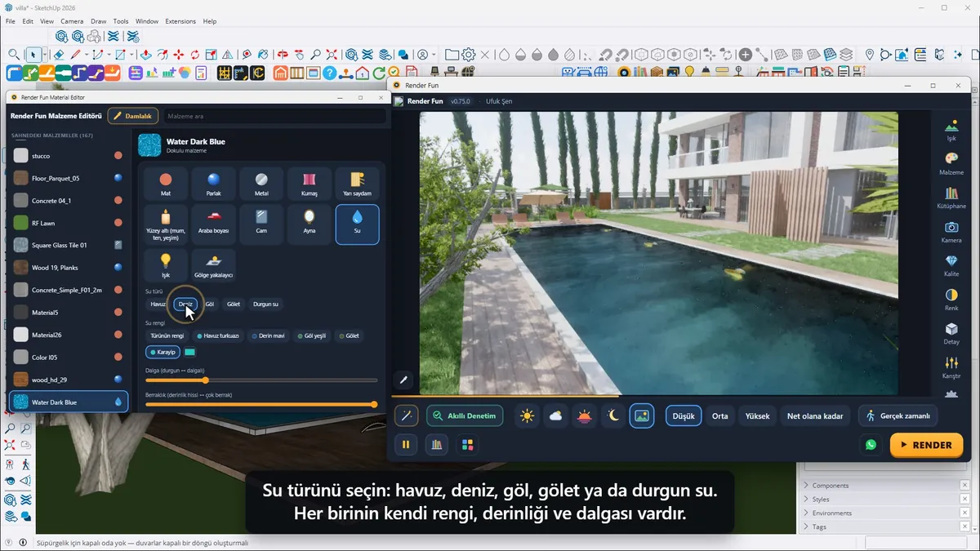980x551 pixels.
Task: Open the Kütüphane library panel
Action: tap(951, 198)
